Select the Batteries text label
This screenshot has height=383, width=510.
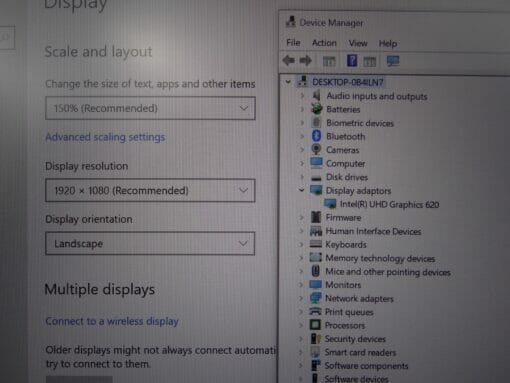pyautogui.click(x=343, y=109)
